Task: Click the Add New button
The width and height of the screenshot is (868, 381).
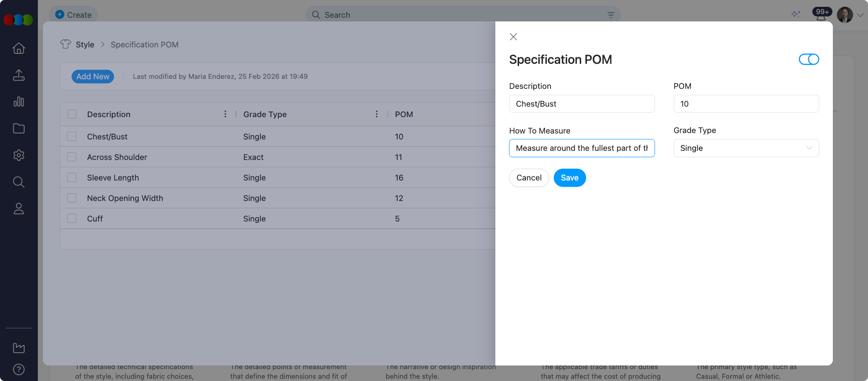Action: 93,77
